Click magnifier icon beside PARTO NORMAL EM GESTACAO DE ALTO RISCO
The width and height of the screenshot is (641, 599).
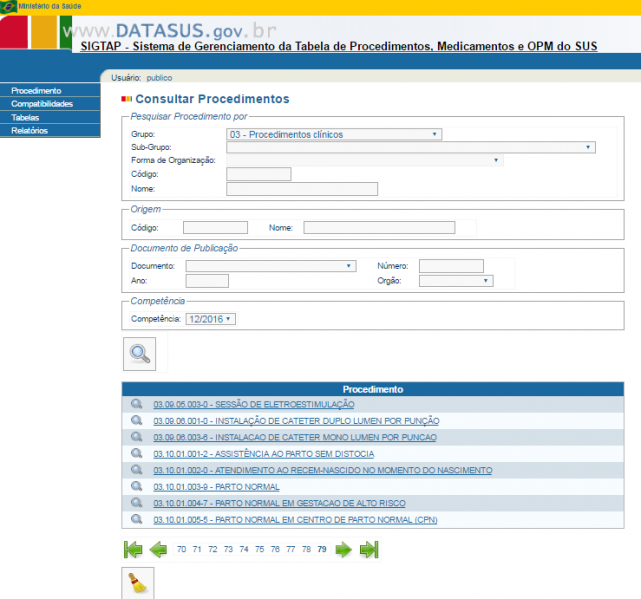[137, 503]
